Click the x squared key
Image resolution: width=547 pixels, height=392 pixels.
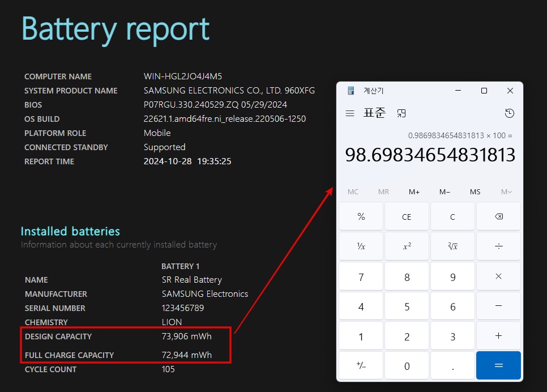407,246
